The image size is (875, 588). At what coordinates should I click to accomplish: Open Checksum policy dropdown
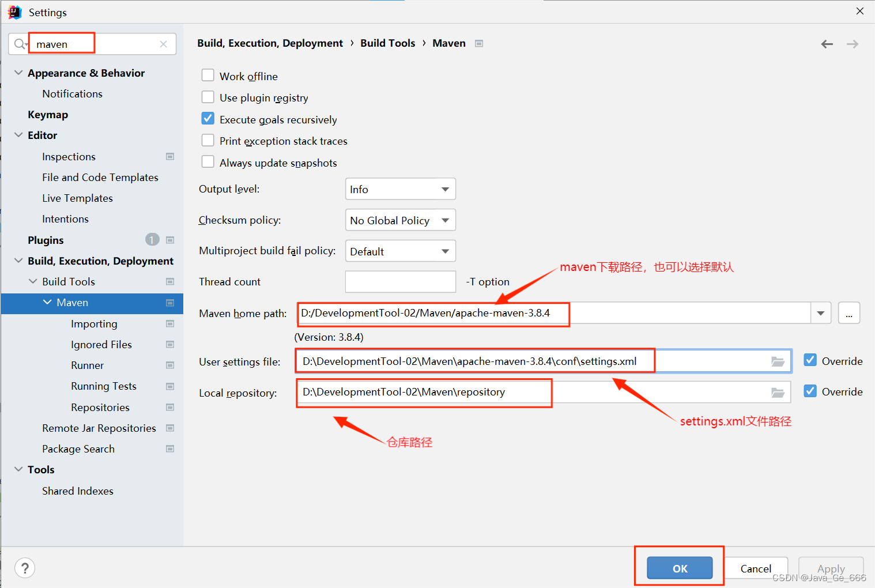(x=401, y=220)
